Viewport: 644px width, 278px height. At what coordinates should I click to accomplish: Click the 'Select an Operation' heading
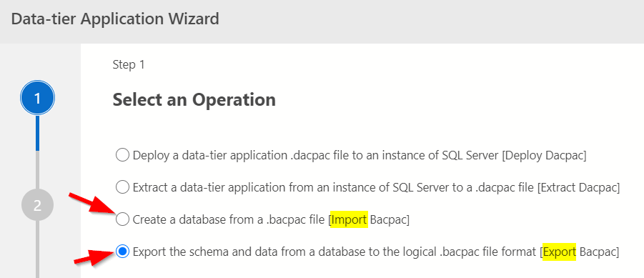pos(194,100)
